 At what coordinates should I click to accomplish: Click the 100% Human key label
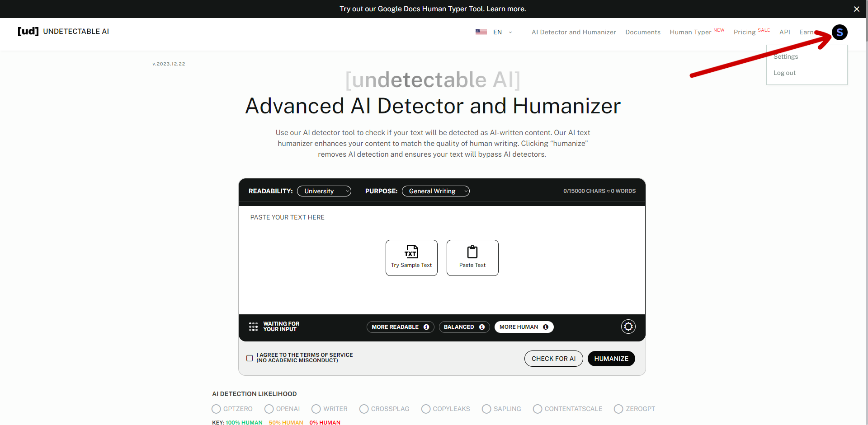point(244,422)
